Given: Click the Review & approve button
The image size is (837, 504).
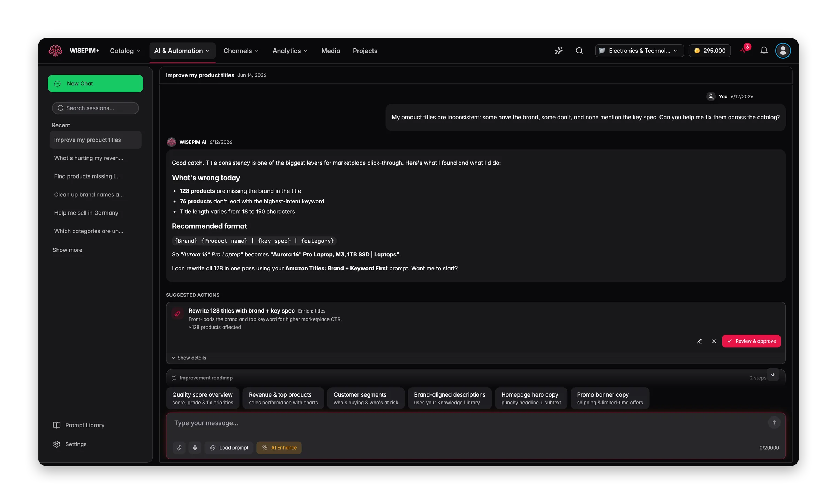Looking at the screenshot, I should click(x=751, y=341).
